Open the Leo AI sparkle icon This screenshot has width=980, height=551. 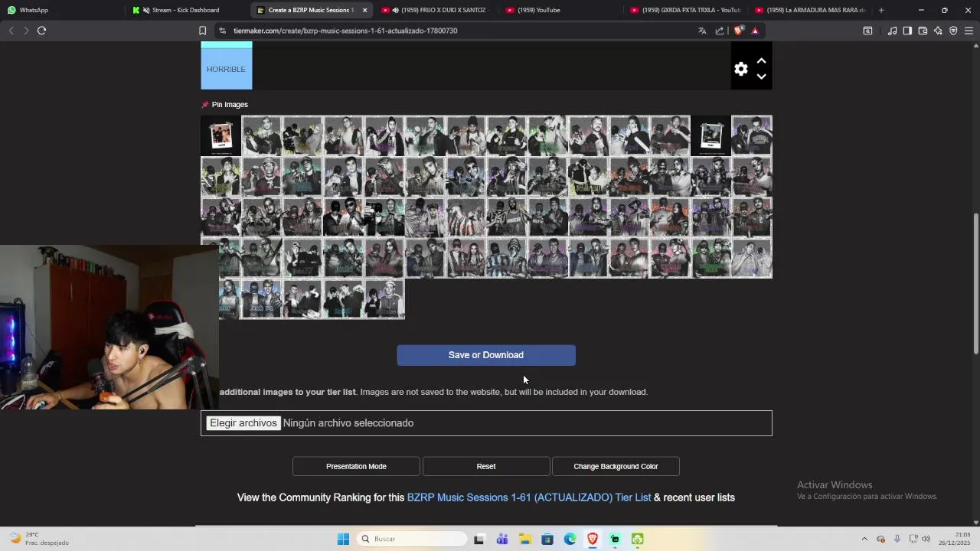pos(938,31)
